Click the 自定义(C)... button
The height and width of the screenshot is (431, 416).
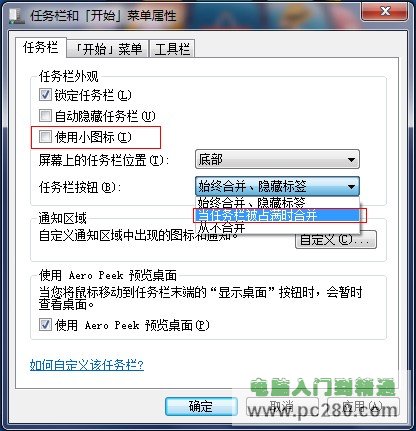[x=336, y=239]
